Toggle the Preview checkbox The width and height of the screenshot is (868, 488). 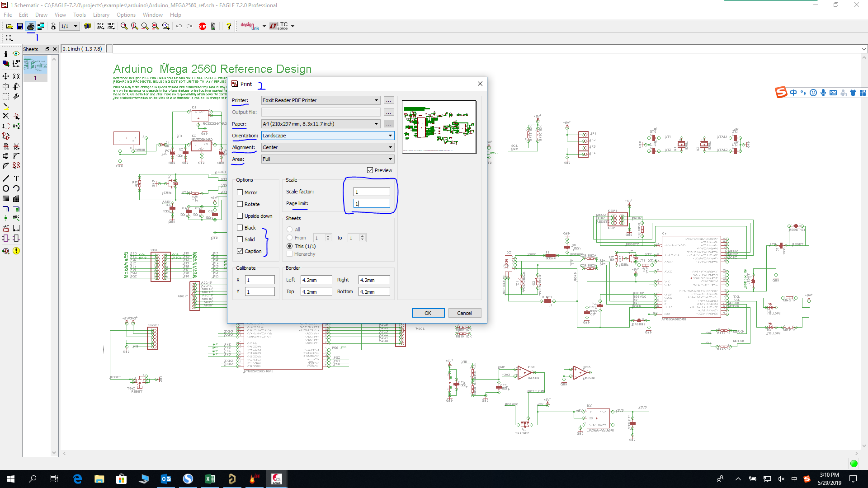pyautogui.click(x=380, y=170)
